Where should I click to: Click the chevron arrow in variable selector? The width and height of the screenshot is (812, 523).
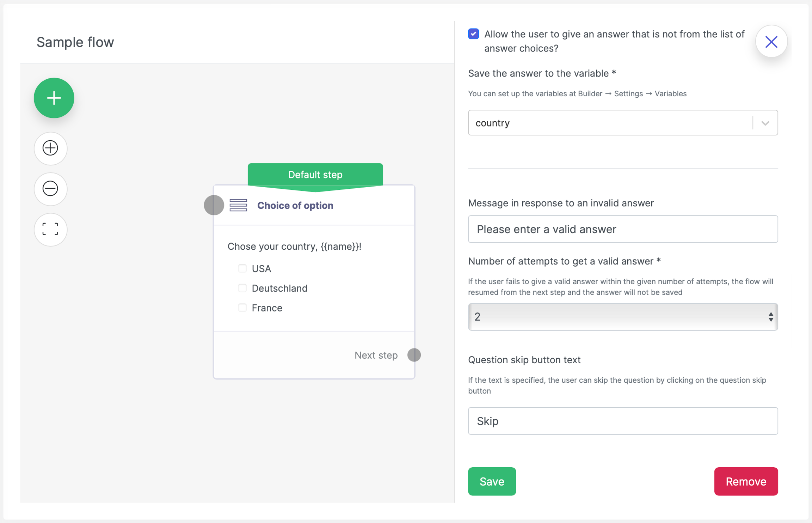(765, 123)
